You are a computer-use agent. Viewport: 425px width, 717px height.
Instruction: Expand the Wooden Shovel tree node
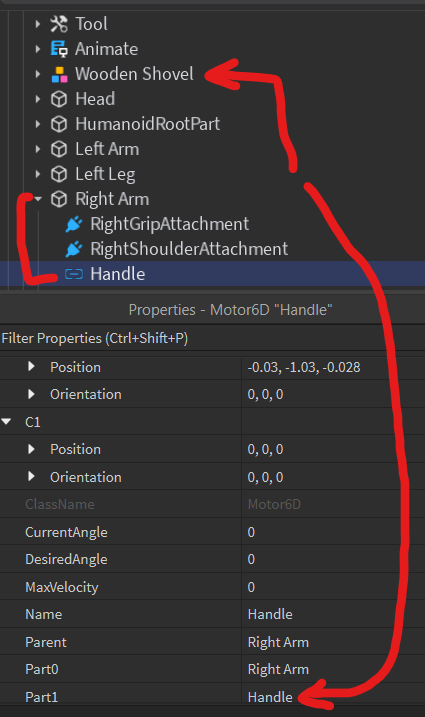(38, 74)
